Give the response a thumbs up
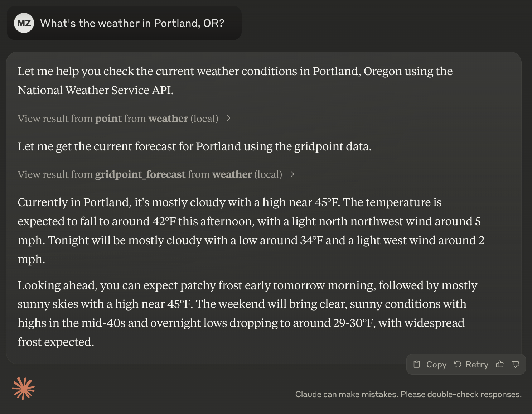The width and height of the screenshot is (532, 414). (x=500, y=365)
